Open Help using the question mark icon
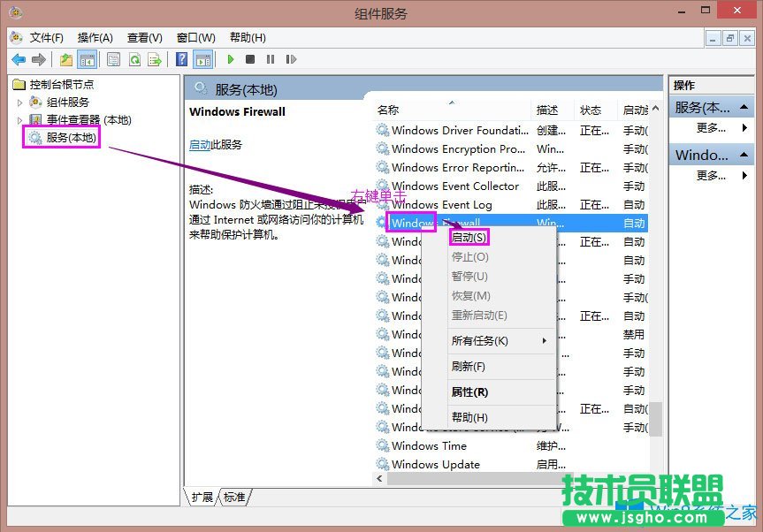Viewport: 763px width, 532px height. coord(181,59)
